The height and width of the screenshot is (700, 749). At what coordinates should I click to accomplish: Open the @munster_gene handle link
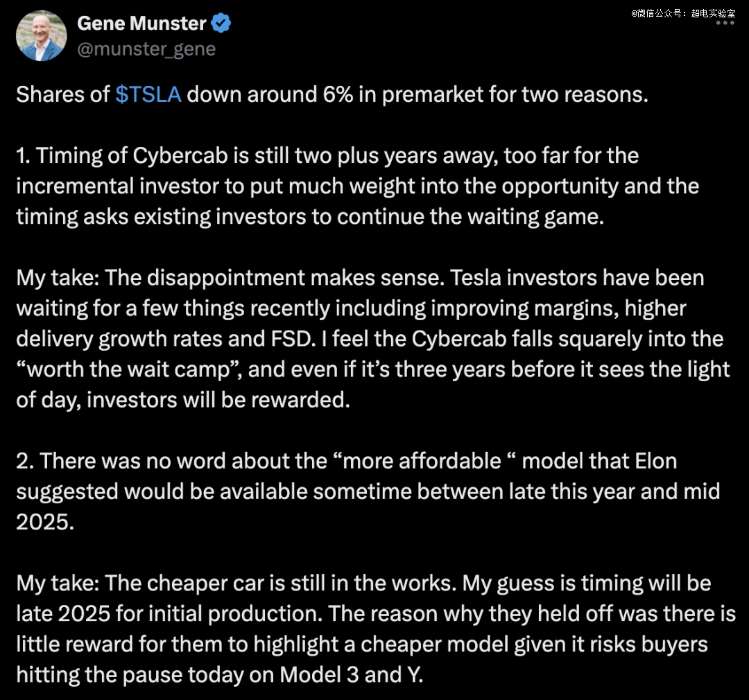pyautogui.click(x=146, y=49)
